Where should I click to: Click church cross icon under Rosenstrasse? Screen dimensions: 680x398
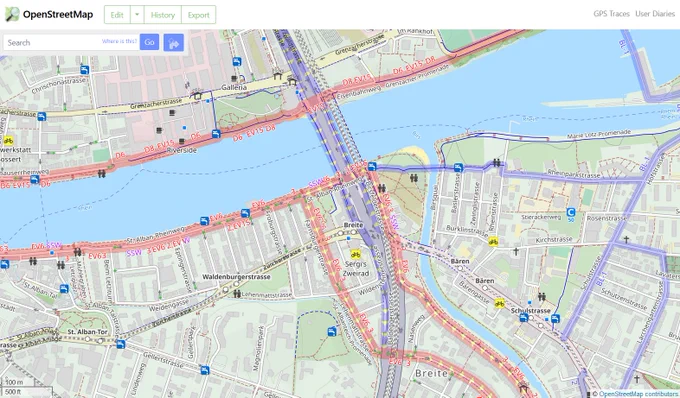[626, 239]
